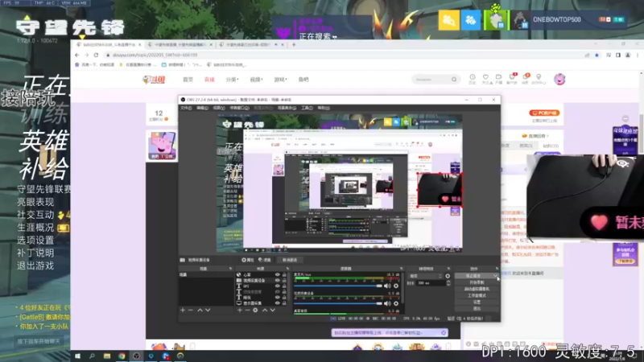The width and height of the screenshot is (644, 362).
Task: Open a new browser tab with plus
Action: click(x=294, y=44)
